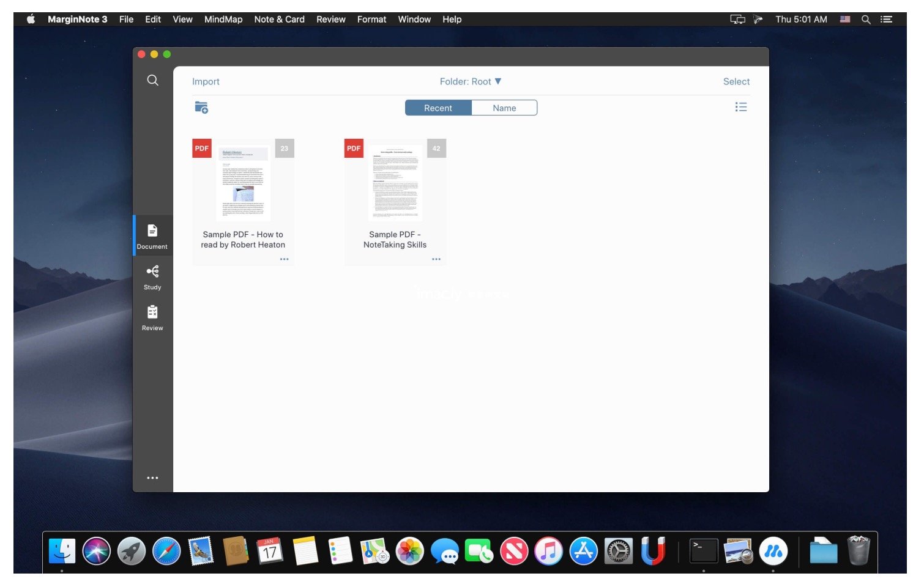
Task: Click the US flag input source icon
Action: click(x=845, y=19)
